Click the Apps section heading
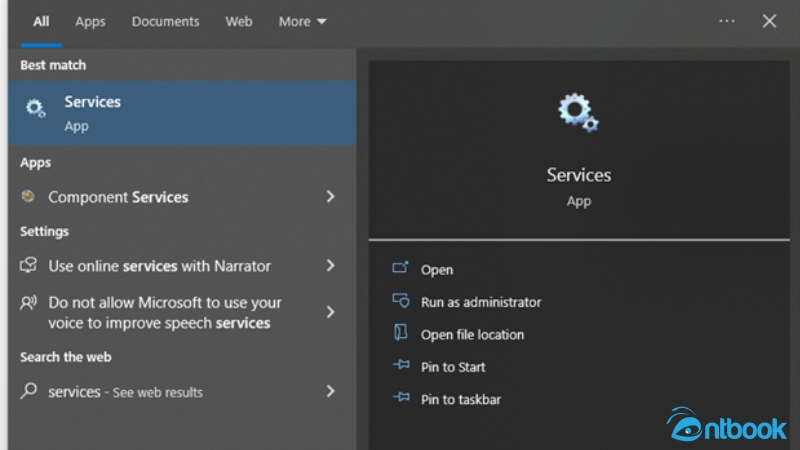This screenshot has height=450, width=800. (x=35, y=163)
